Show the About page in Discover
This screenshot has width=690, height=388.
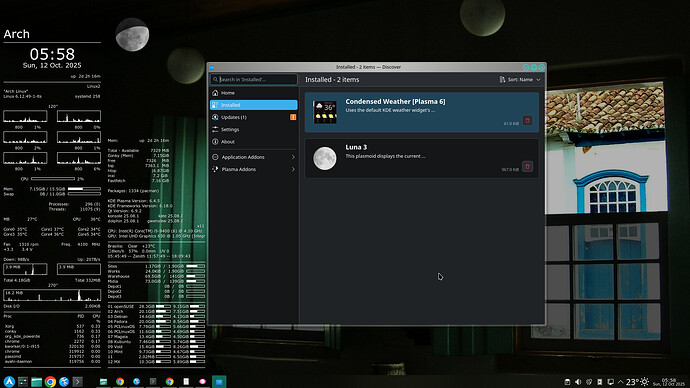[x=254, y=142]
